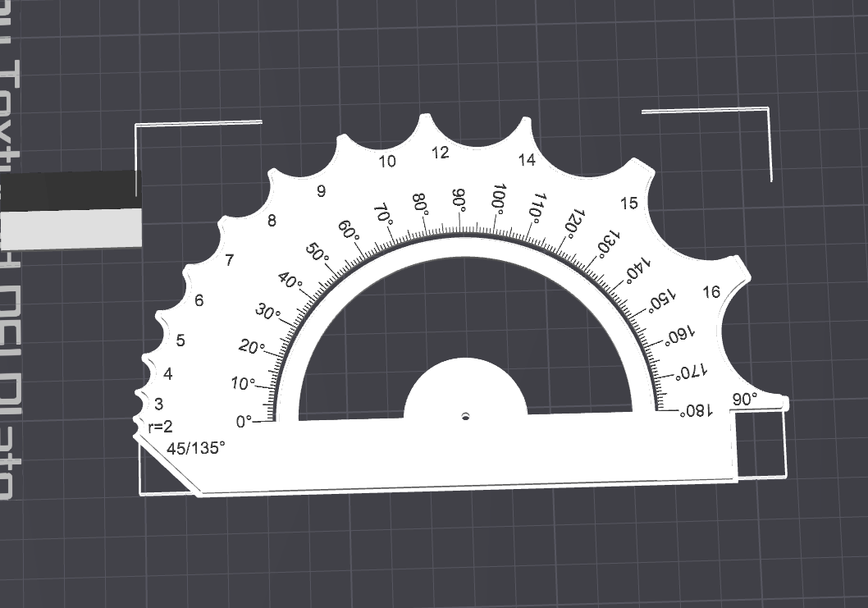Click the "140°" scale marking
The height and width of the screenshot is (608, 868).
pyautogui.click(x=637, y=270)
